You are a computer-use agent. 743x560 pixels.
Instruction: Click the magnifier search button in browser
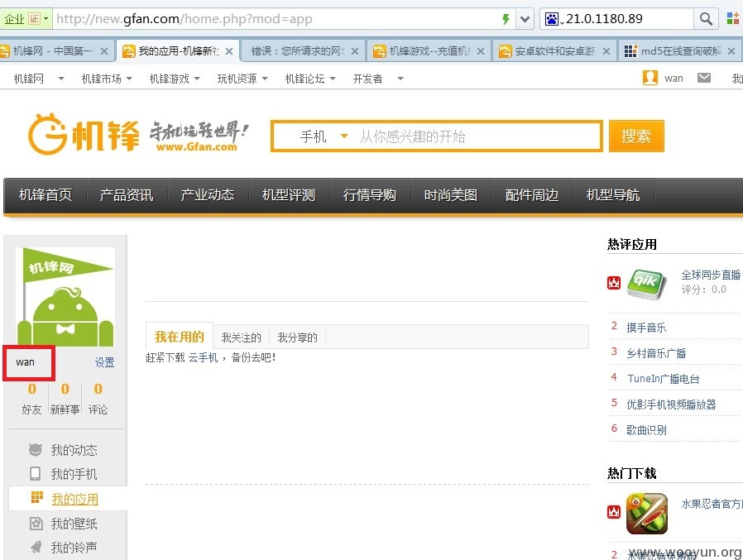706,19
